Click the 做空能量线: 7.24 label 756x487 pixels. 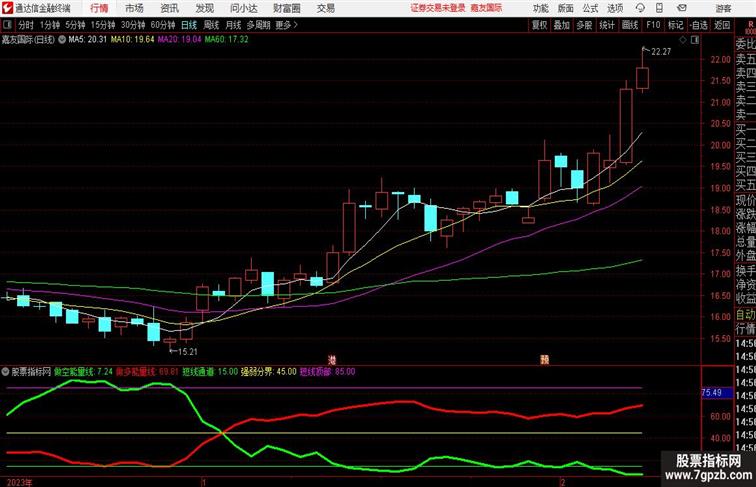coord(83,372)
